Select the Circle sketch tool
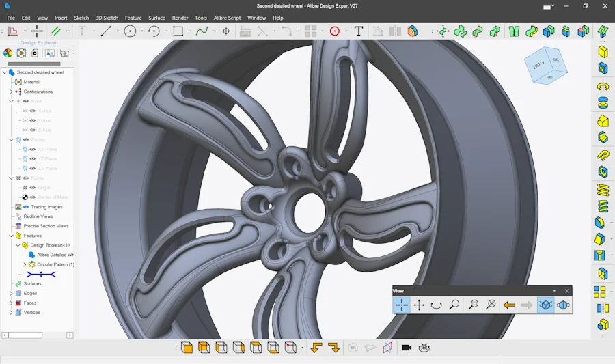 (130, 31)
